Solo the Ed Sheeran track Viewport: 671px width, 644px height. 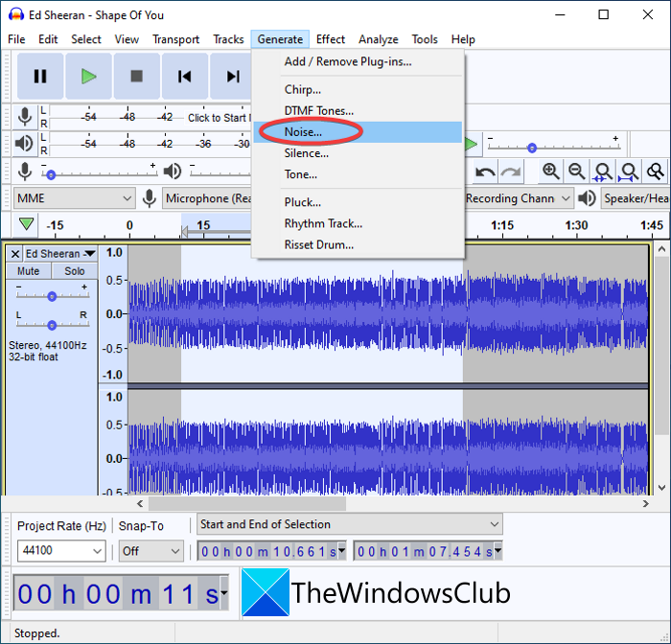coord(75,271)
